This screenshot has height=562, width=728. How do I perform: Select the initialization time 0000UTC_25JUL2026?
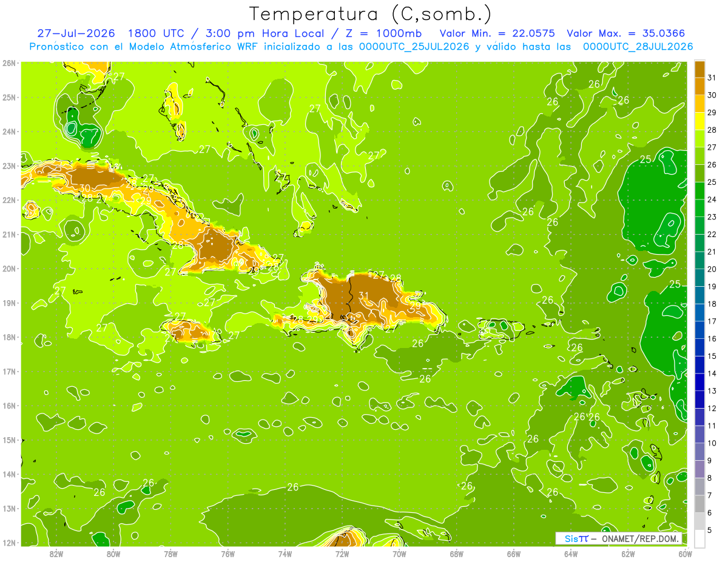pyautogui.click(x=414, y=46)
